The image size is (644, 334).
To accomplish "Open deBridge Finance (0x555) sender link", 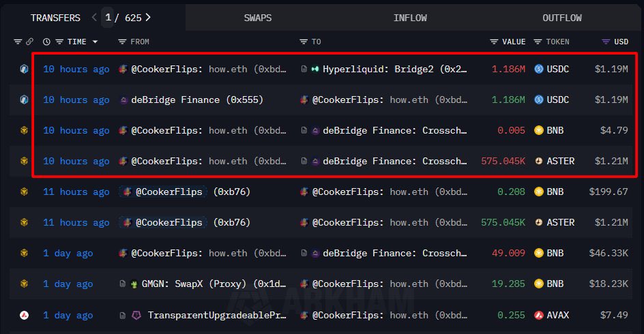I will 197,100.
